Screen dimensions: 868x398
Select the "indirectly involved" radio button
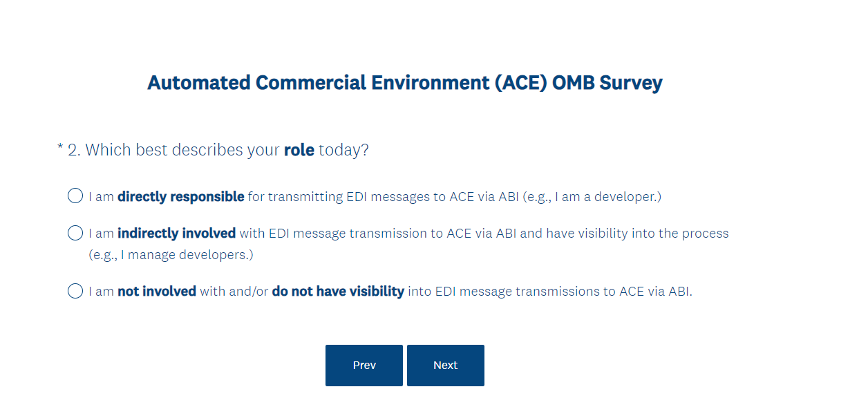pyautogui.click(x=75, y=233)
